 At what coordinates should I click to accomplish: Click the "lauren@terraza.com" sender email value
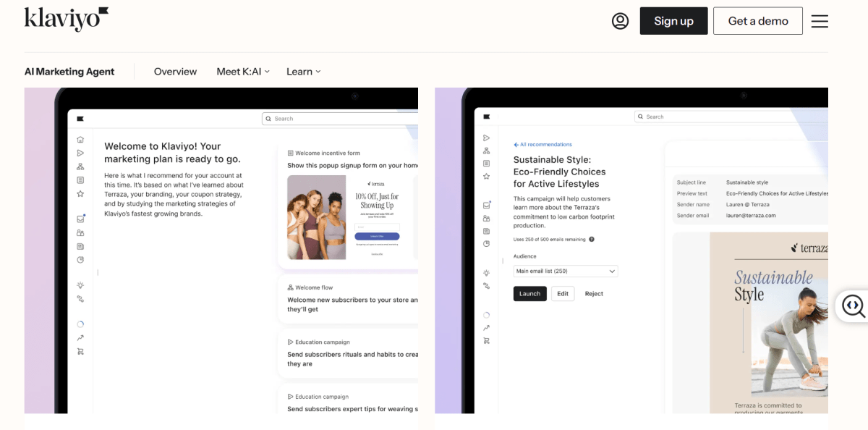(751, 216)
